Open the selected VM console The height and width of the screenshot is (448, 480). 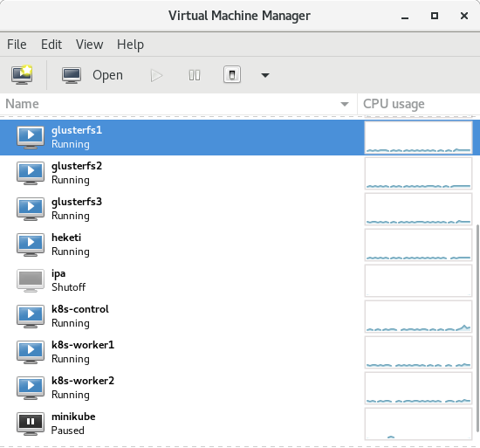coord(93,75)
